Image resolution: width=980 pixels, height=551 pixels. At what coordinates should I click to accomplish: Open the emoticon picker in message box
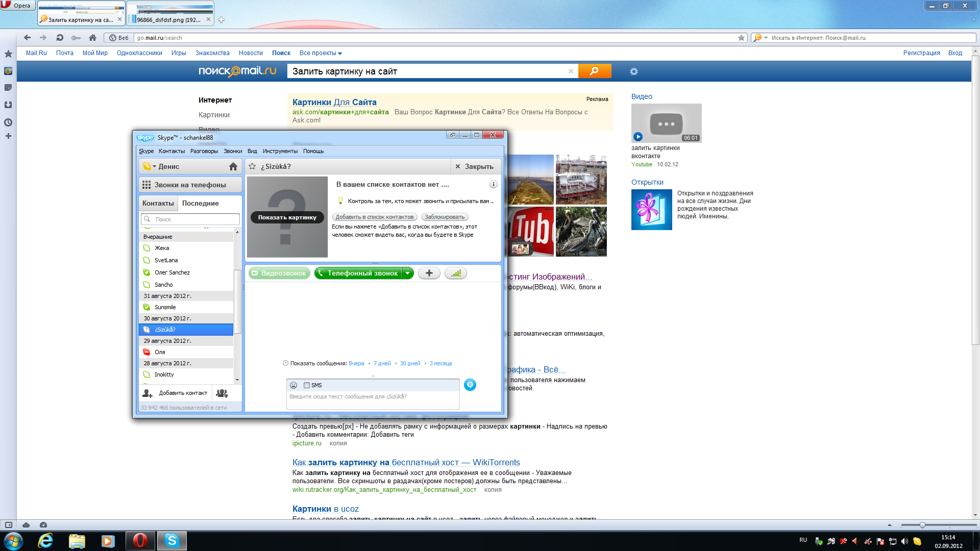coord(293,385)
